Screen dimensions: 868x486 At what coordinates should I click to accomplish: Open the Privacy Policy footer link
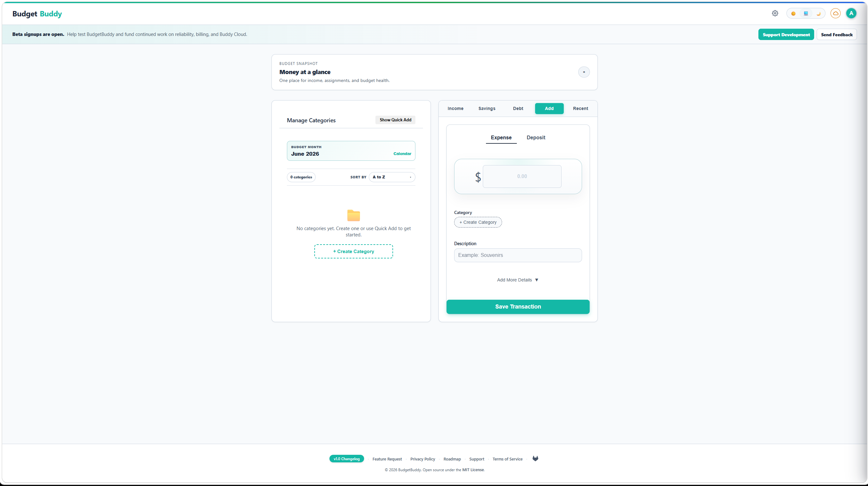point(423,459)
